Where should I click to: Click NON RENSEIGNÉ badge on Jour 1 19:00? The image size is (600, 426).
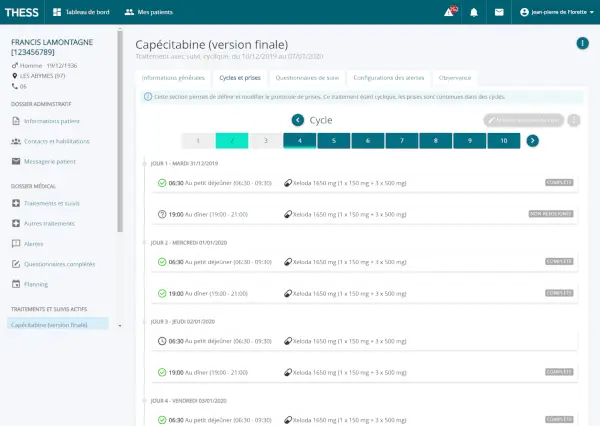point(551,214)
